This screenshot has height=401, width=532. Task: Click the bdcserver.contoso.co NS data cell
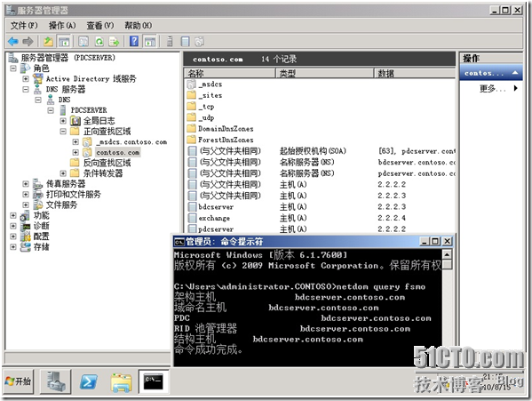[x=417, y=162]
